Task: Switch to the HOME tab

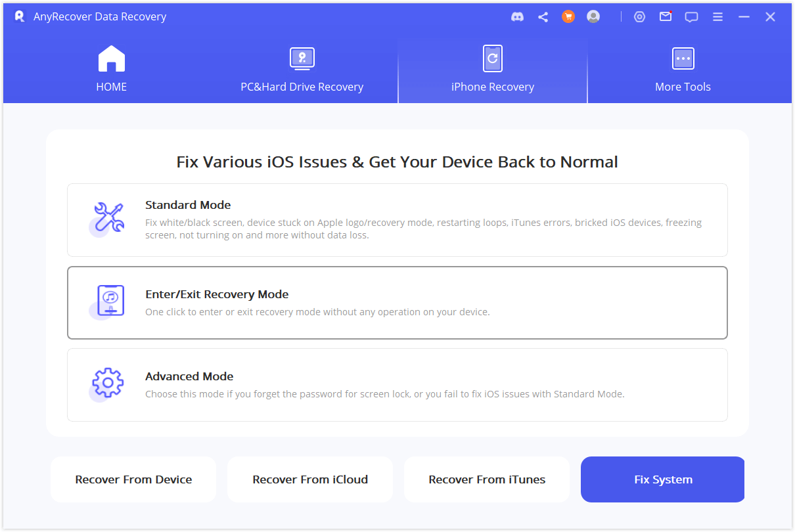Action: (x=112, y=70)
